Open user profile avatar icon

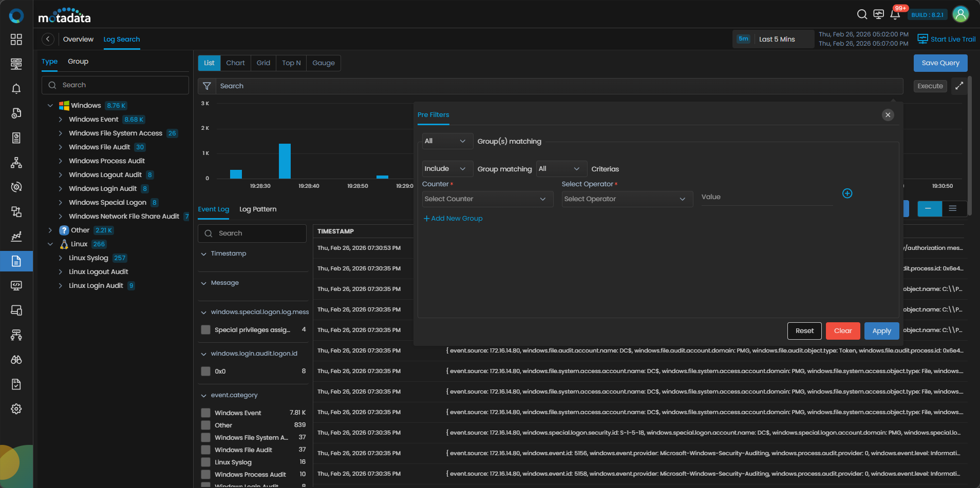(960, 14)
